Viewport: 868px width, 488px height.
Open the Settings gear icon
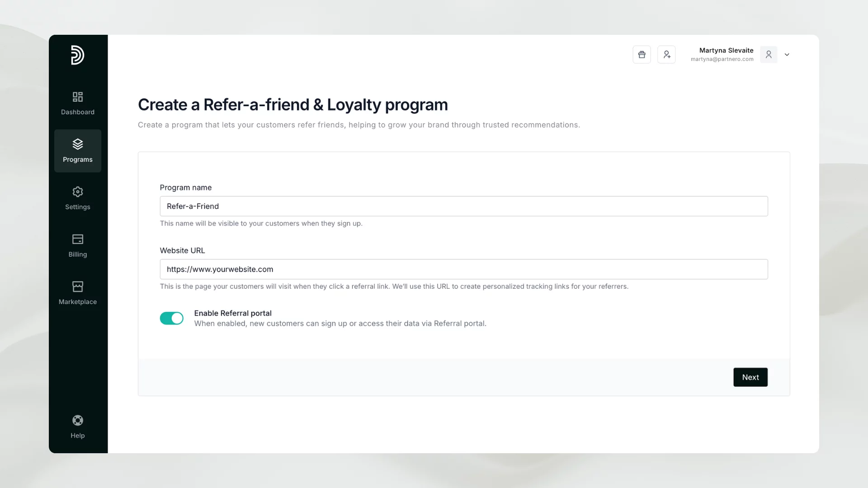tap(77, 192)
